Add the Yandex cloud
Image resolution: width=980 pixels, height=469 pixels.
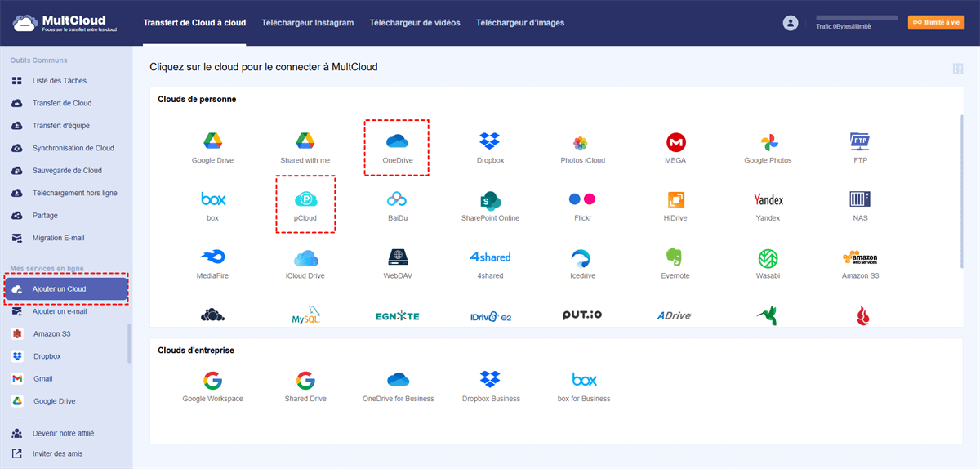coord(768,206)
